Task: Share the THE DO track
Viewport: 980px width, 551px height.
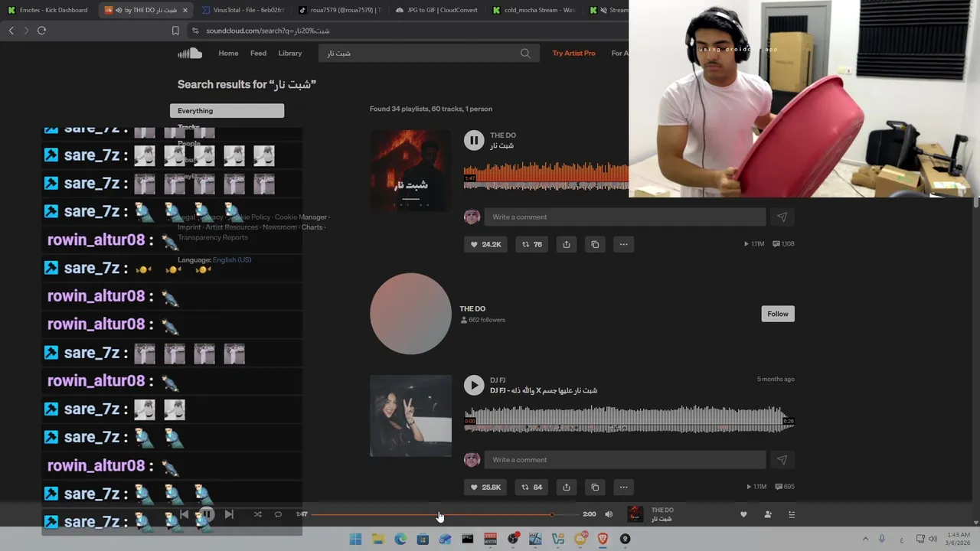Action: [x=567, y=244]
